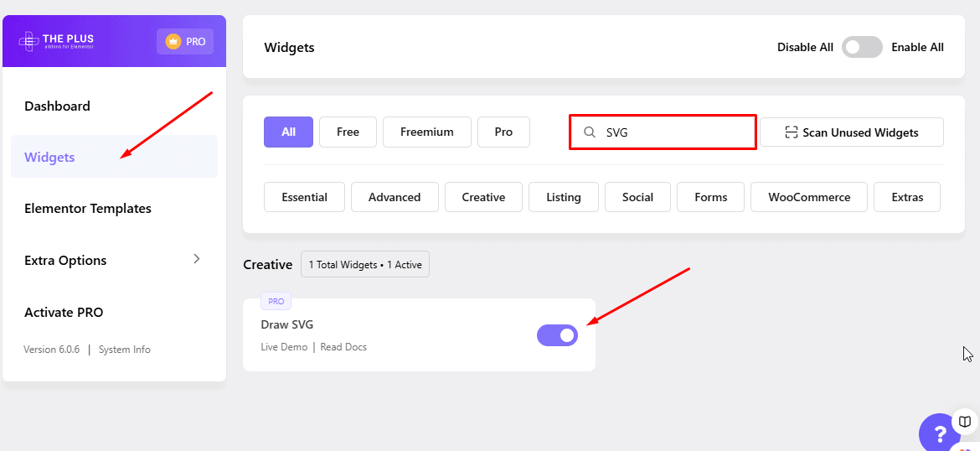Click the PRO crown badge

pyautogui.click(x=185, y=42)
